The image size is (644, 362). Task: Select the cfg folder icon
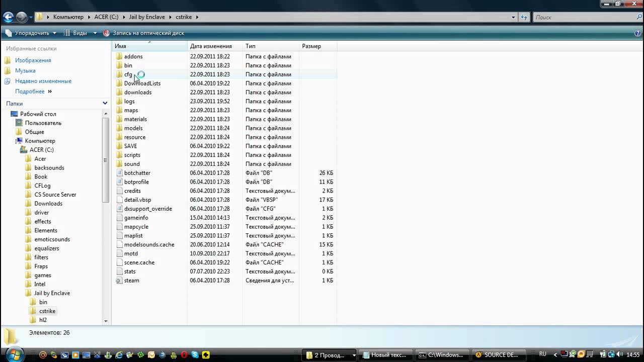119,74
